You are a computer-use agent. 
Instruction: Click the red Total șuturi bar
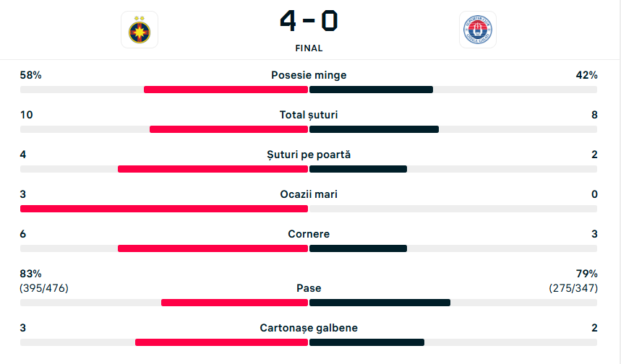[x=229, y=129]
